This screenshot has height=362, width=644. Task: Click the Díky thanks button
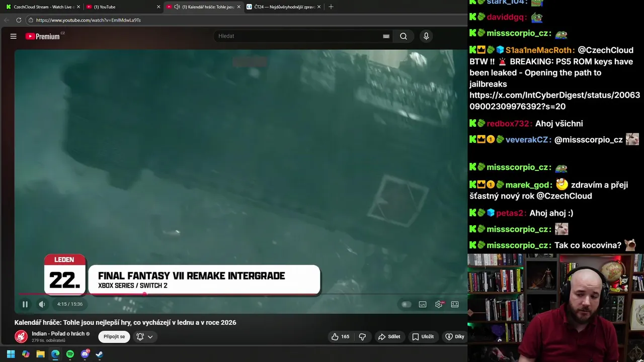455,337
